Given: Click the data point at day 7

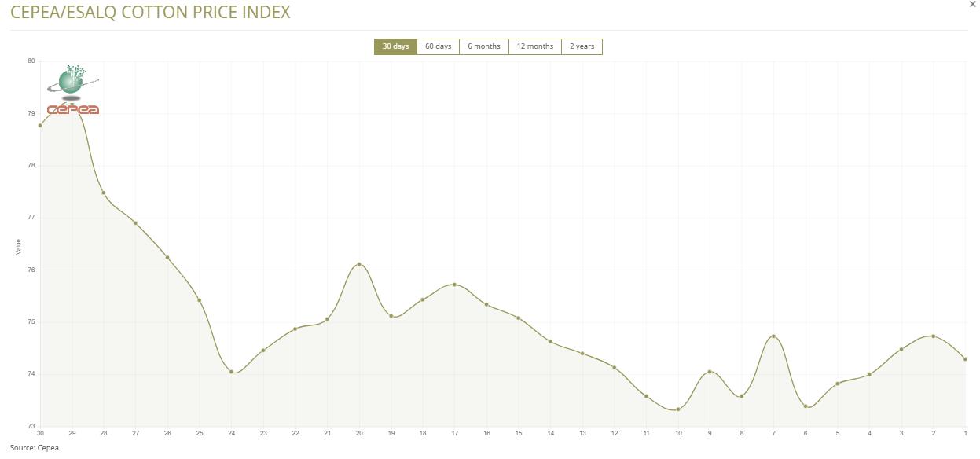Looking at the screenshot, I should 773,336.
